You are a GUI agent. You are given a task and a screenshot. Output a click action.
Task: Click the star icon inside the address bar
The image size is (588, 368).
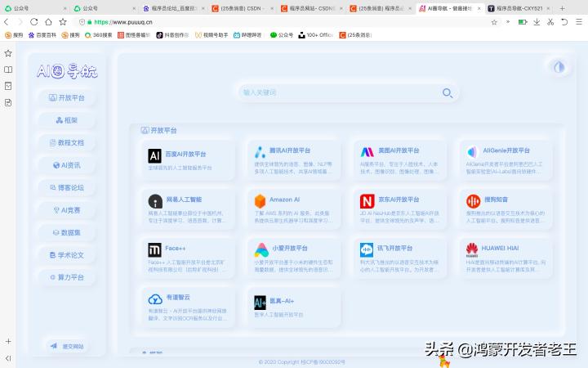pyautogui.click(x=494, y=22)
